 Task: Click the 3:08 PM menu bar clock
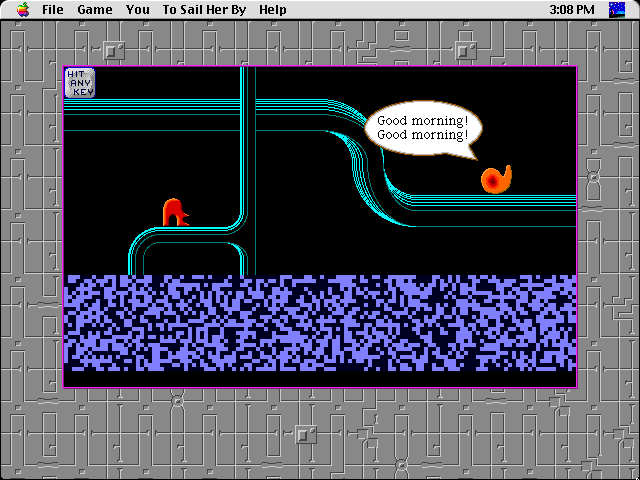pos(571,9)
